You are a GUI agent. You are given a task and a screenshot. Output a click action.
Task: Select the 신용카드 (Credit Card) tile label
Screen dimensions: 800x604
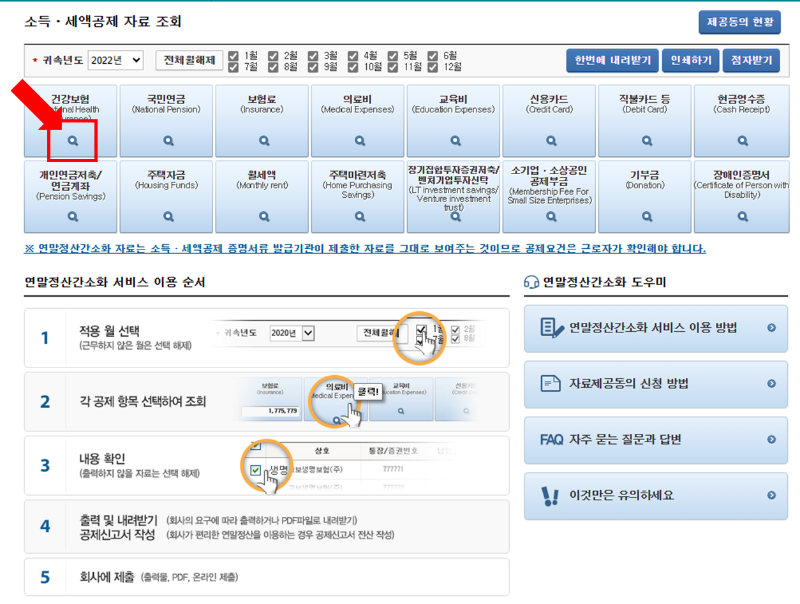(x=549, y=104)
